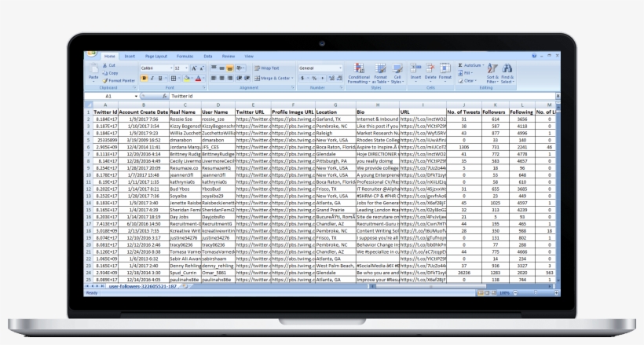Open Cell Styles gallery

click(x=397, y=74)
